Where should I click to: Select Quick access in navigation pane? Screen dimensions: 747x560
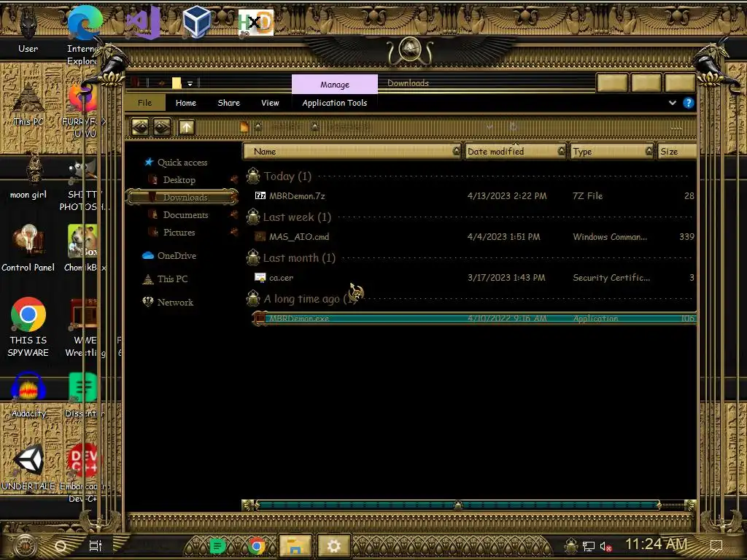point(182,163)
